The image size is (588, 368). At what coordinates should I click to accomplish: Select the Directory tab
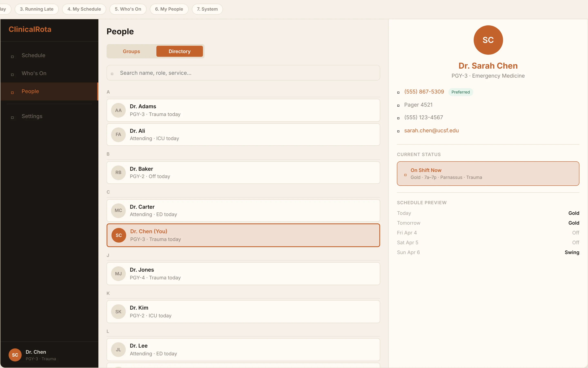(x=179, y=51)
